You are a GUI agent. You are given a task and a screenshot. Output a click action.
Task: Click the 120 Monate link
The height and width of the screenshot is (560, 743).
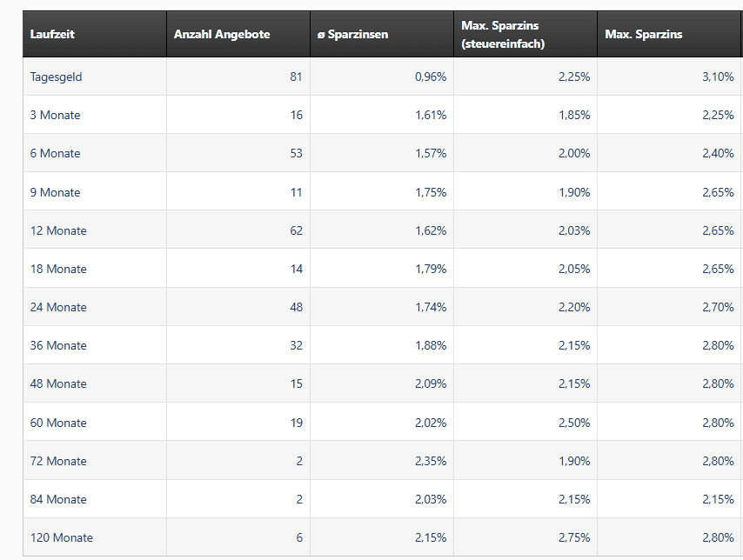61,537
